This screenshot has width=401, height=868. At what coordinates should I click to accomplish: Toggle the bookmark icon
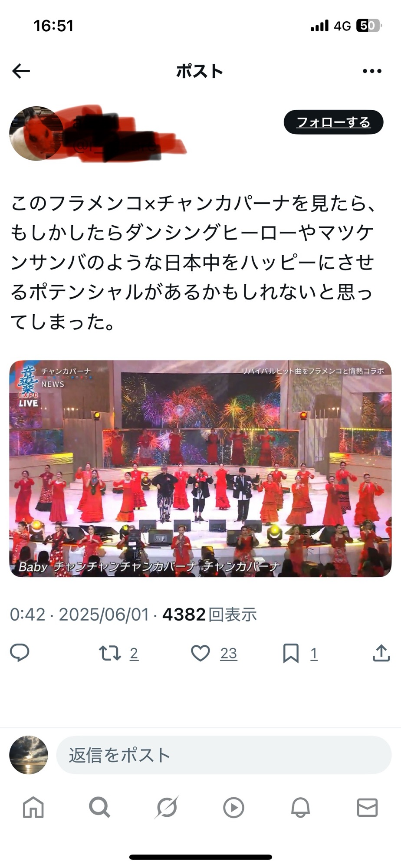click(x=291, y=653)
